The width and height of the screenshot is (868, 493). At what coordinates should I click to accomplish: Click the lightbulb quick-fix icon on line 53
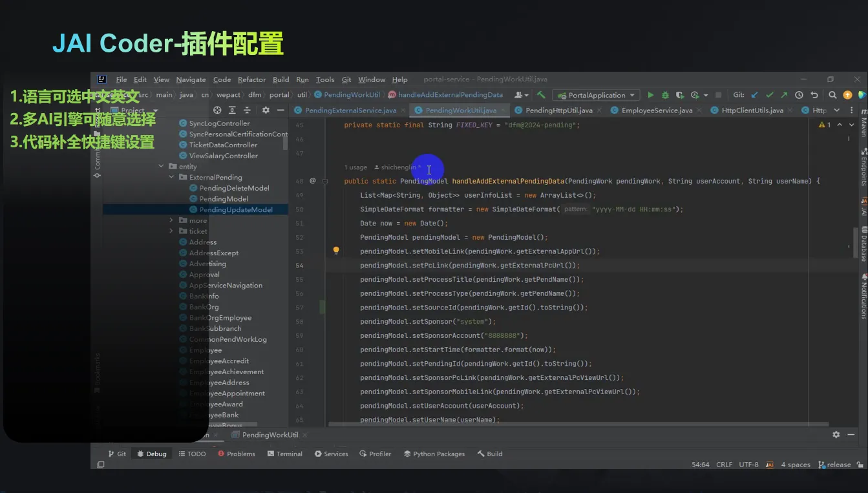click(x=336, y=251)
